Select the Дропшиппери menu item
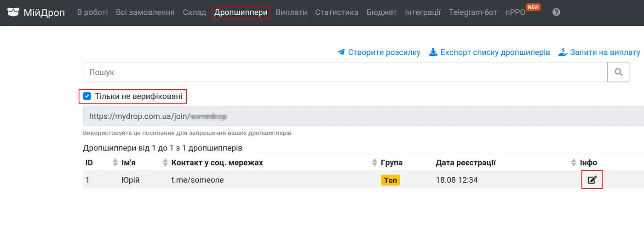This screenshot has width=644, height=226. (241, 12)
